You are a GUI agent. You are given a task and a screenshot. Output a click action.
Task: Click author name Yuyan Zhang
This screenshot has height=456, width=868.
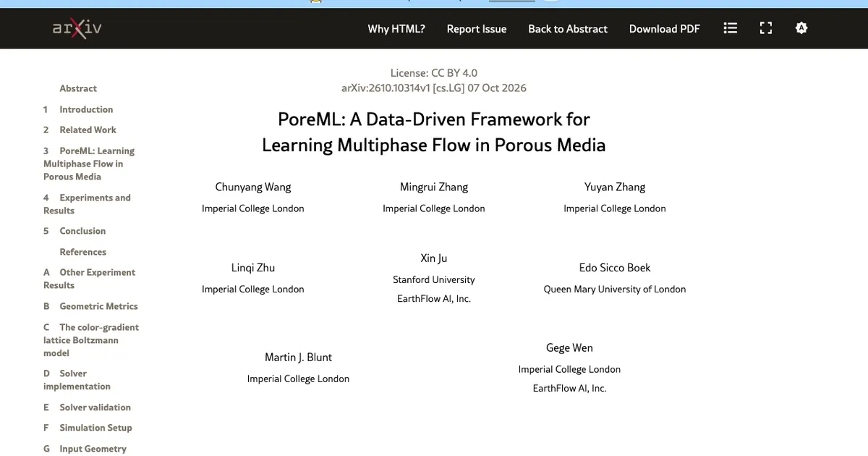click(x=615, y=187)
